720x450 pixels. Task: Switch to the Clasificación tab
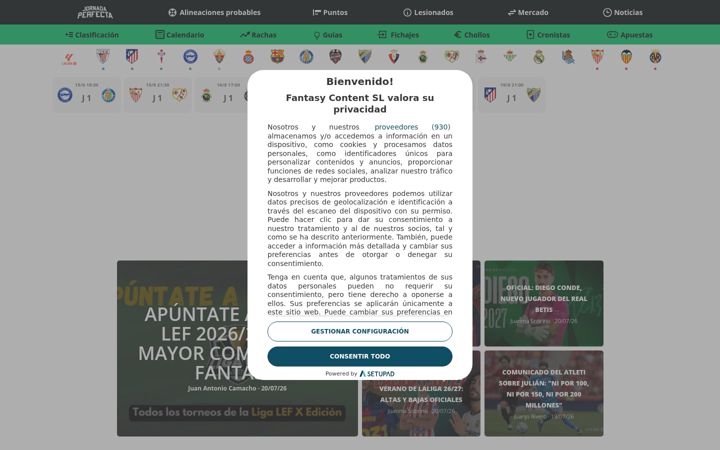point(92,35)
